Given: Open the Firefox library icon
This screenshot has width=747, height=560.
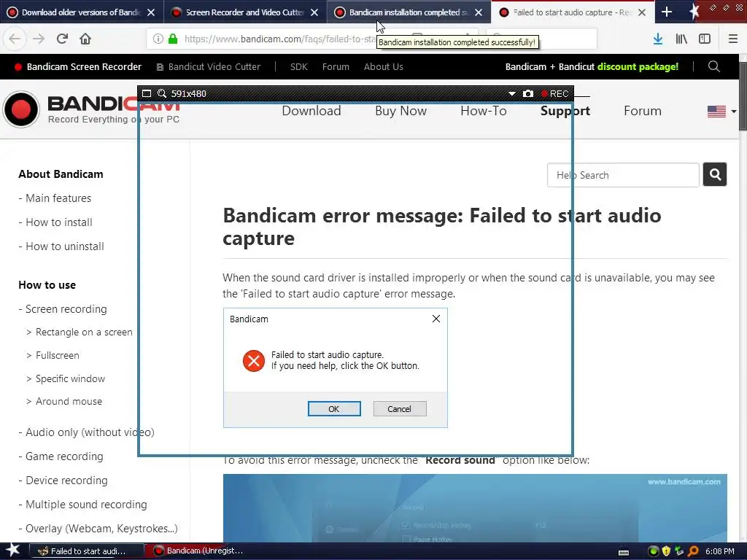Looking at the screenshot, I should pos(681,39).
